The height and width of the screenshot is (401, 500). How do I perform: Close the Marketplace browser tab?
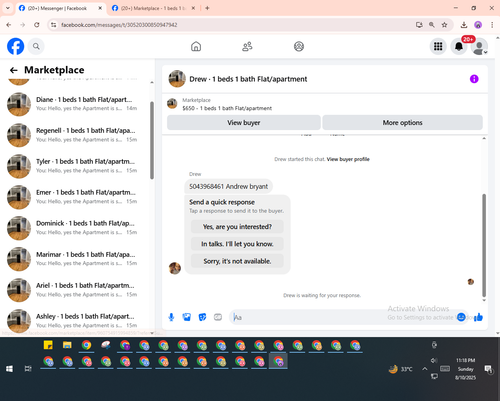193,8
